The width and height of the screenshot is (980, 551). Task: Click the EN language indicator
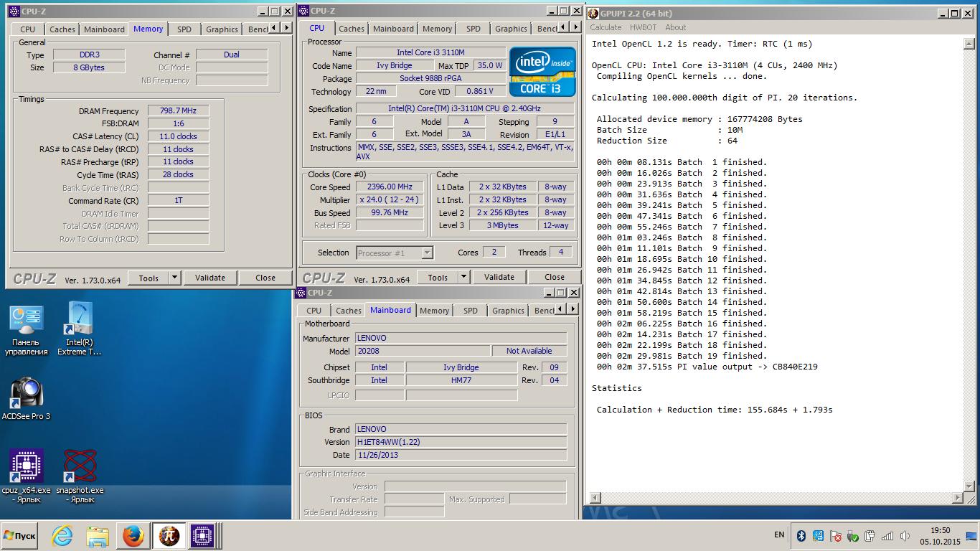coord(779,535)
